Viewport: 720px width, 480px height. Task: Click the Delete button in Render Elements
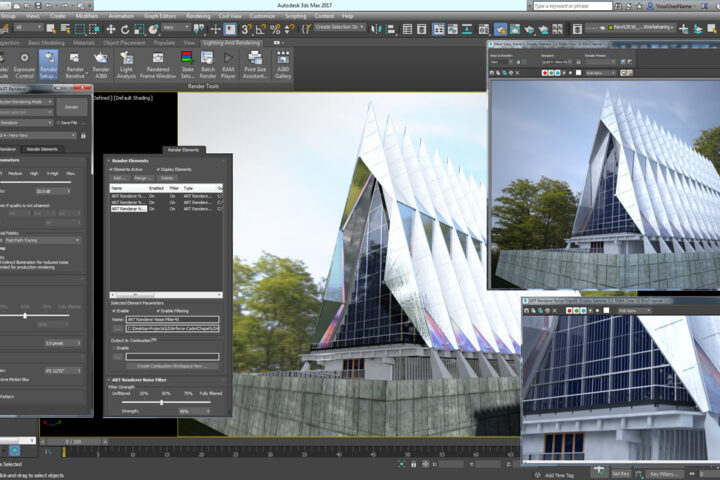tap(167, 178)
